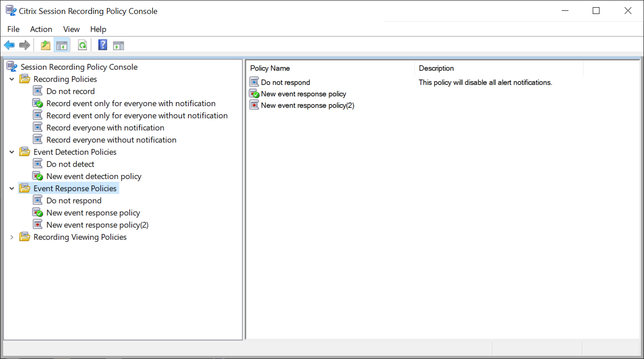Sort list by Policy Name column header
This screenshot has width=644, height=359.
point(270,68)
